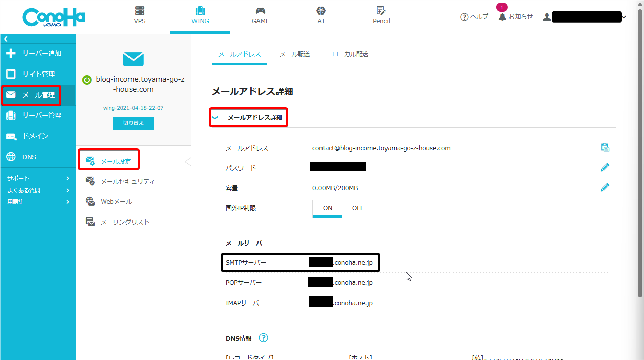Open Webメール in the side menu
This screenshot has width=644, height=360.
point(116,201)
